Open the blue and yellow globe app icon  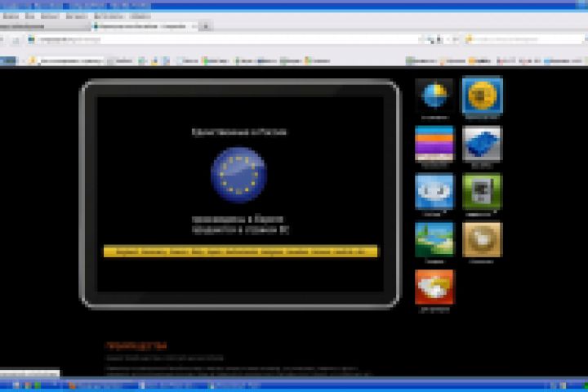[434, 96]
